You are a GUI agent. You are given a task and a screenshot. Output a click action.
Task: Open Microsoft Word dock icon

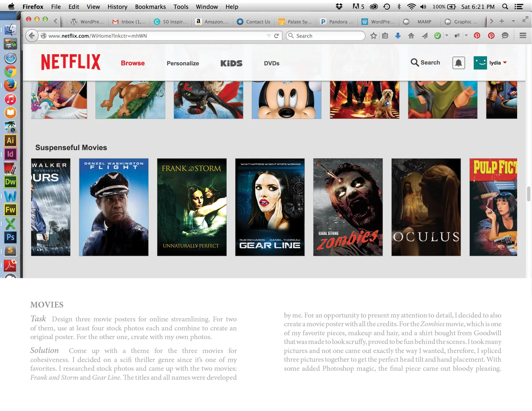10,196
